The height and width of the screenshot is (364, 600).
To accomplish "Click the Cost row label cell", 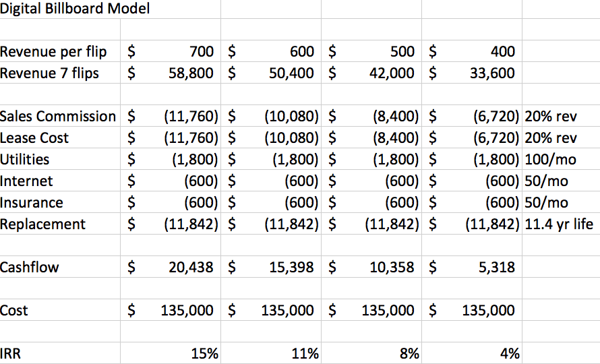I will click(60, 310).
